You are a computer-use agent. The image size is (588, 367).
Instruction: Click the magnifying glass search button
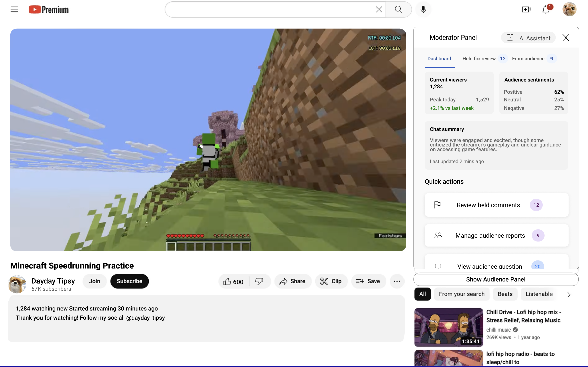[398, 9]
